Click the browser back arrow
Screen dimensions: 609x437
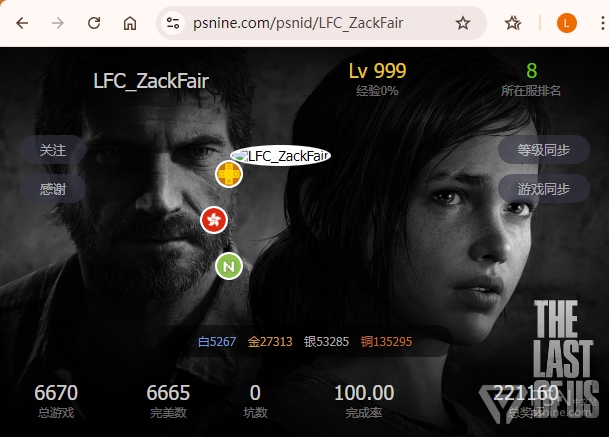[22, 23]
